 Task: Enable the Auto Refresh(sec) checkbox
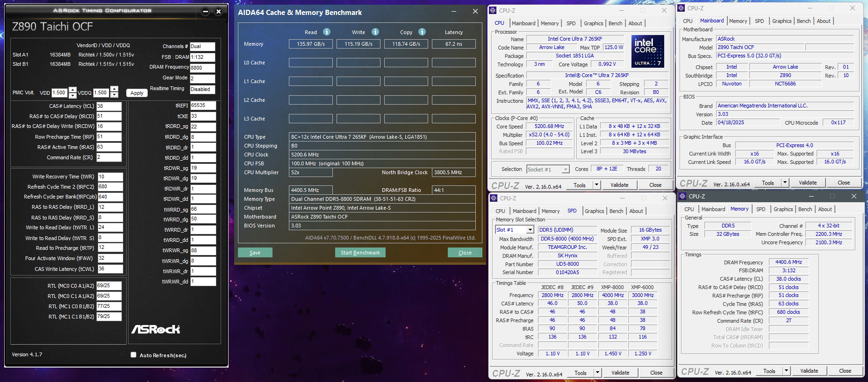click(134, 355)
